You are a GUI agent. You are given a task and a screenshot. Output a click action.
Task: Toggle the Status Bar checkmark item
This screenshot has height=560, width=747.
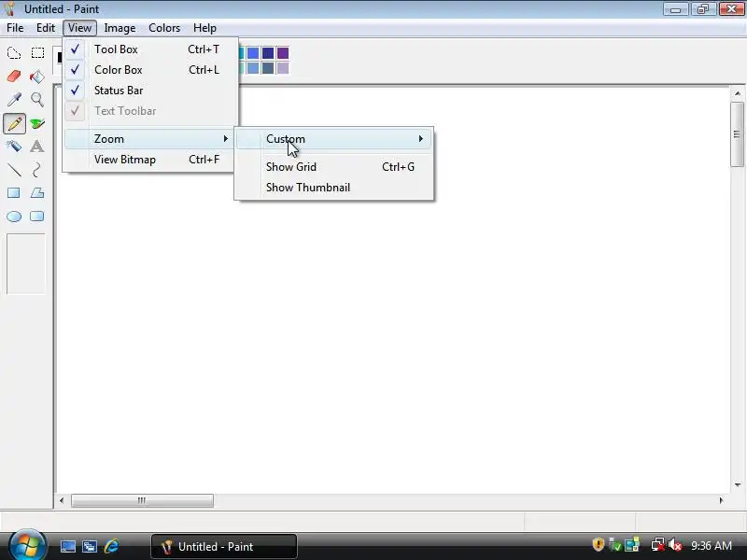149,90
